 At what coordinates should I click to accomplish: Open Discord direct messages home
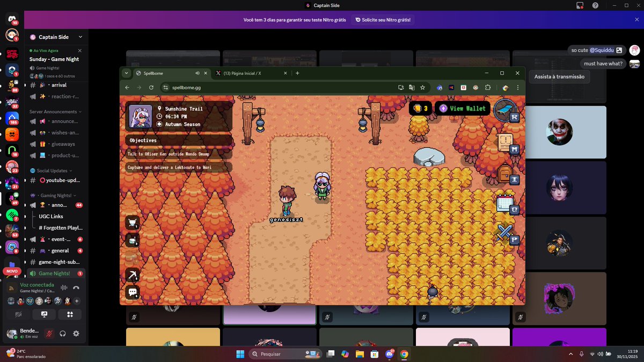[x=12, y=19]
